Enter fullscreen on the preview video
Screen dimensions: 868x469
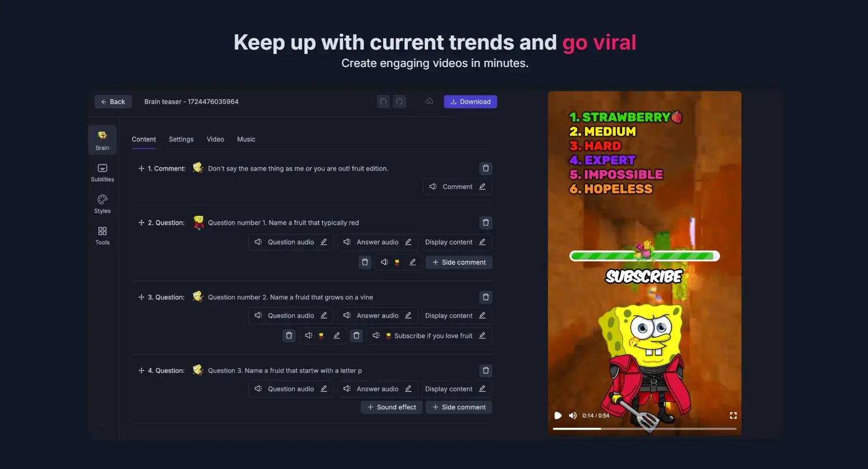[733, 416]
